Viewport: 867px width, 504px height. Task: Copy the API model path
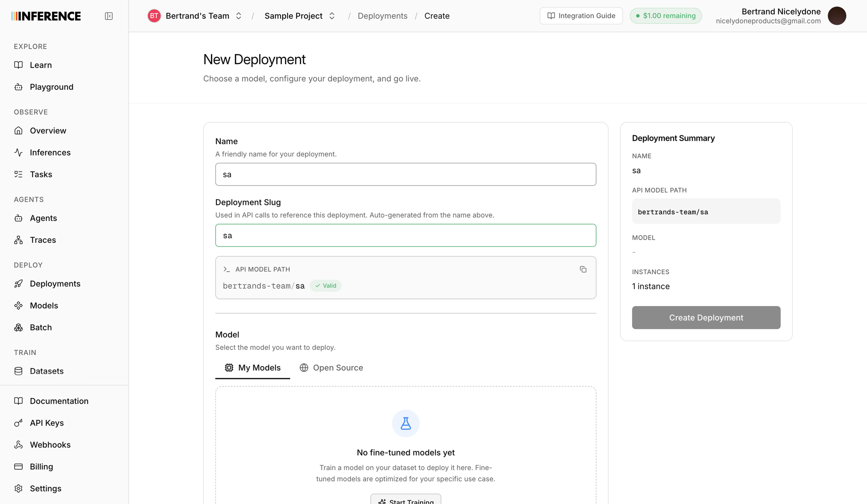coord(583,269)
